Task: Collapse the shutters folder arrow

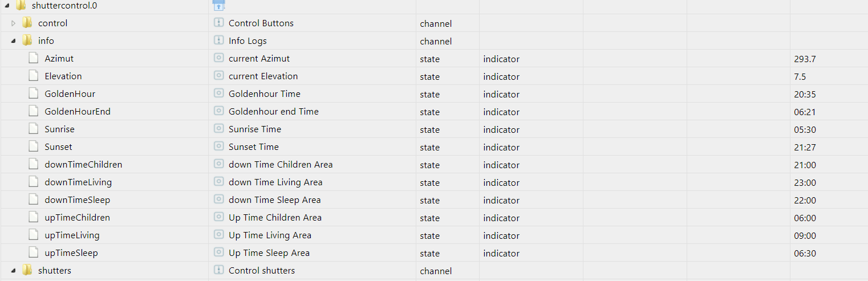Action: tap(13, 271)
